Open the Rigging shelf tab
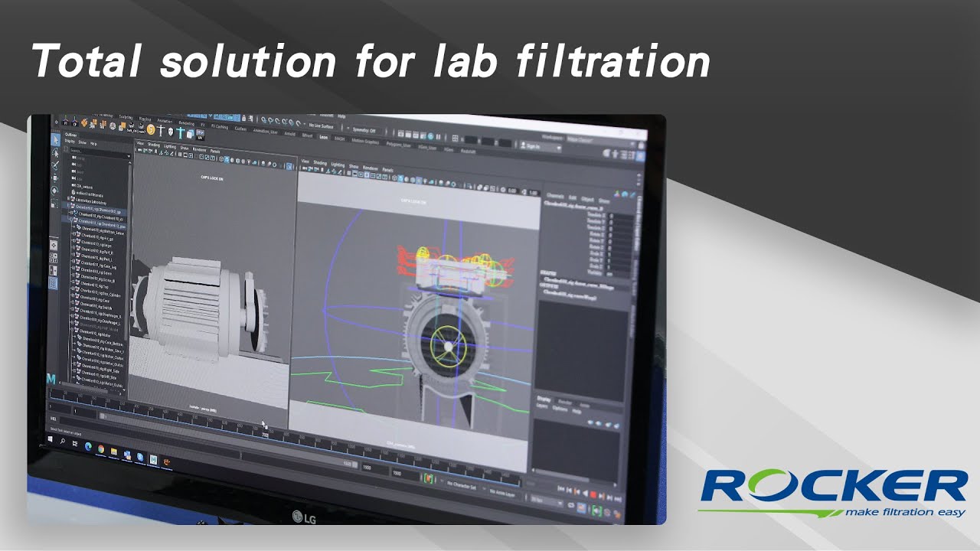Screen dimensions: 980x551 point(145,119)
